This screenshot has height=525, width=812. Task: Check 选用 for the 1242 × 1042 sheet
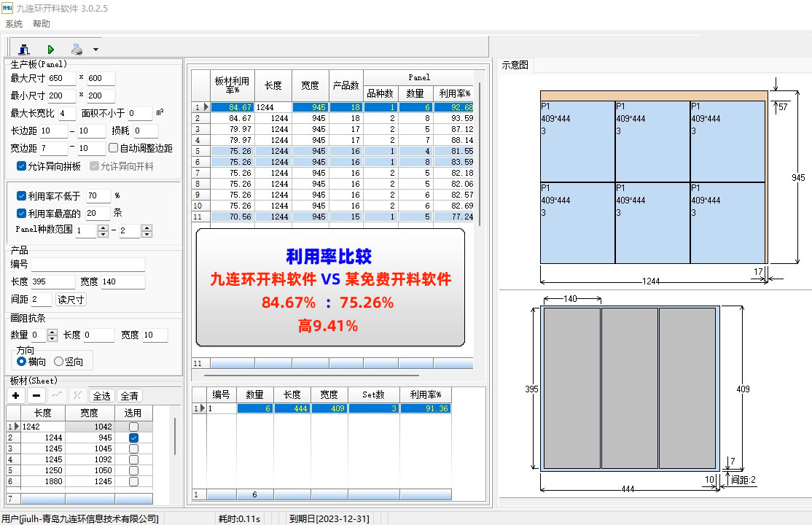pos(133,427)
